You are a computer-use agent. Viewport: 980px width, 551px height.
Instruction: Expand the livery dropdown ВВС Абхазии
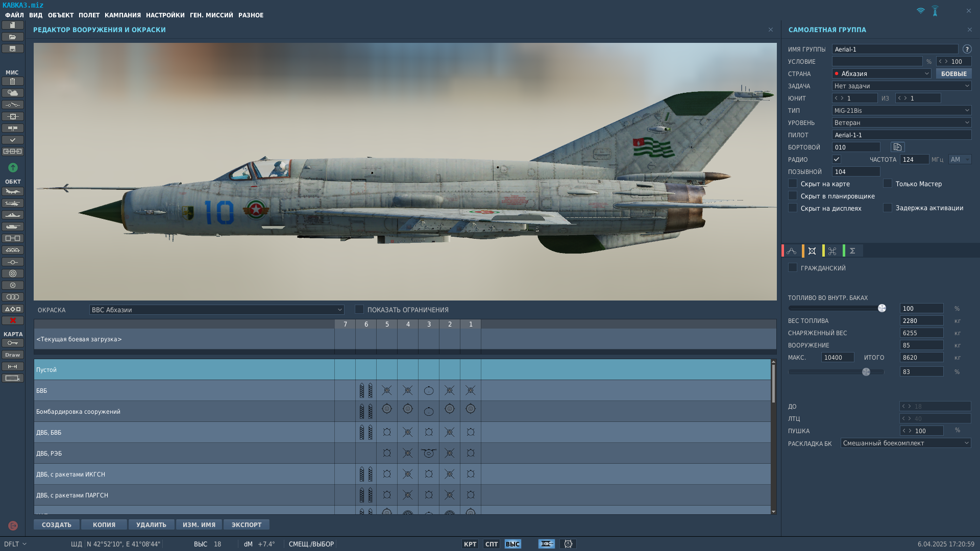[x=216, y=310]
